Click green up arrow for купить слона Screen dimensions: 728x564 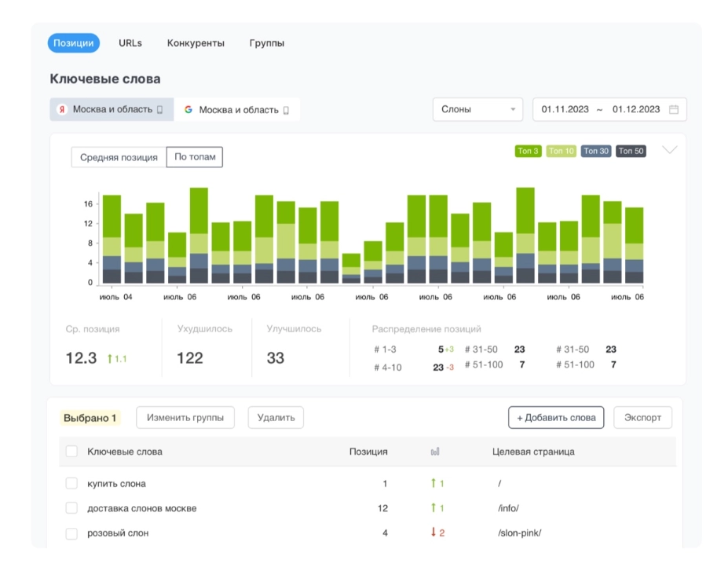(x=433, y=484)
